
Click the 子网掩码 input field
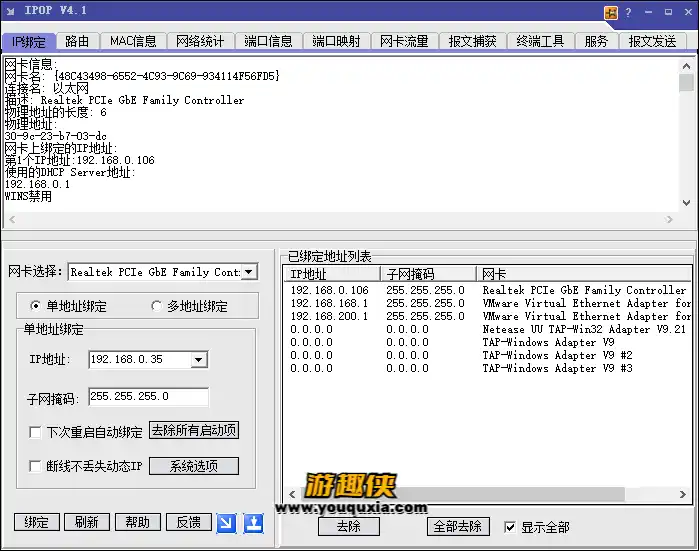pos(148,397)
